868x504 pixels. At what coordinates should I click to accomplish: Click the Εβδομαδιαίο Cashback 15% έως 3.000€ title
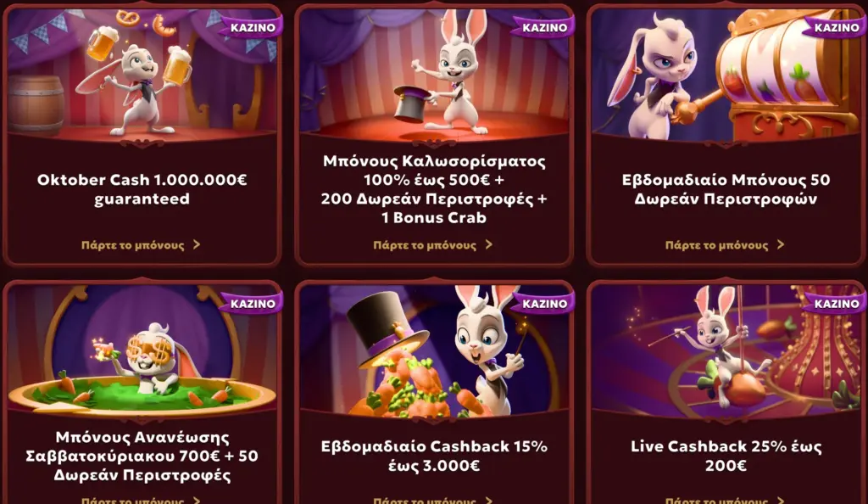pos(434,456)
